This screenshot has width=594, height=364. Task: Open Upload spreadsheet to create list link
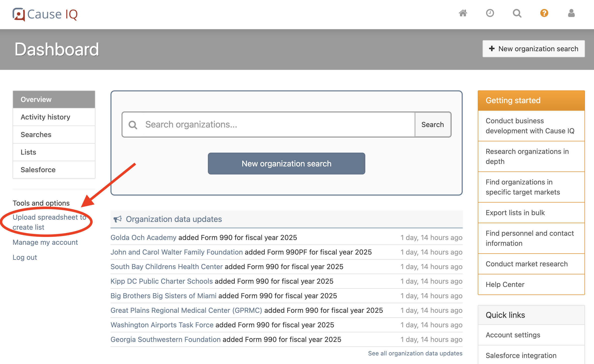click(x=49, y=222)
